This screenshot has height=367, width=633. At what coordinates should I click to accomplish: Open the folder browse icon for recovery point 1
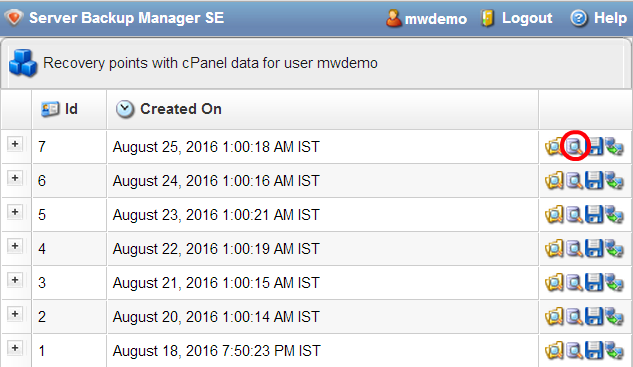point(554,350)
